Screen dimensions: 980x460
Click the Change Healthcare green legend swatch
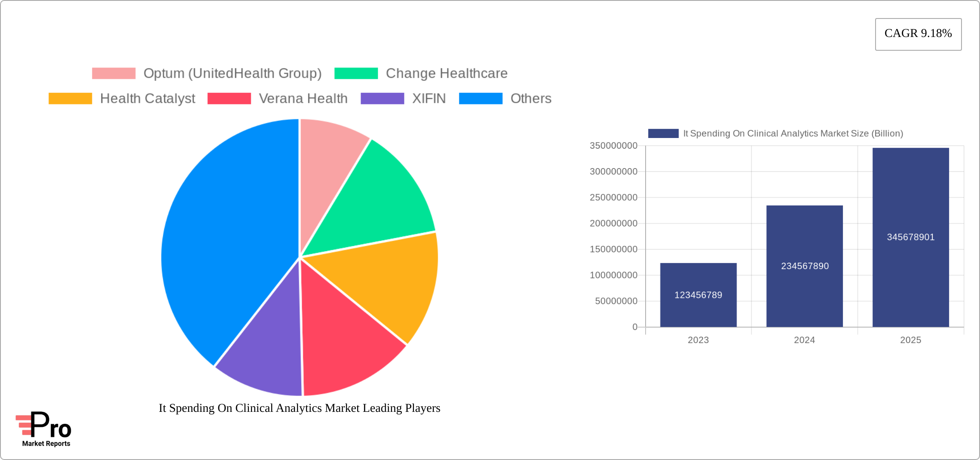pyautogui.click(x=356, y=74)
